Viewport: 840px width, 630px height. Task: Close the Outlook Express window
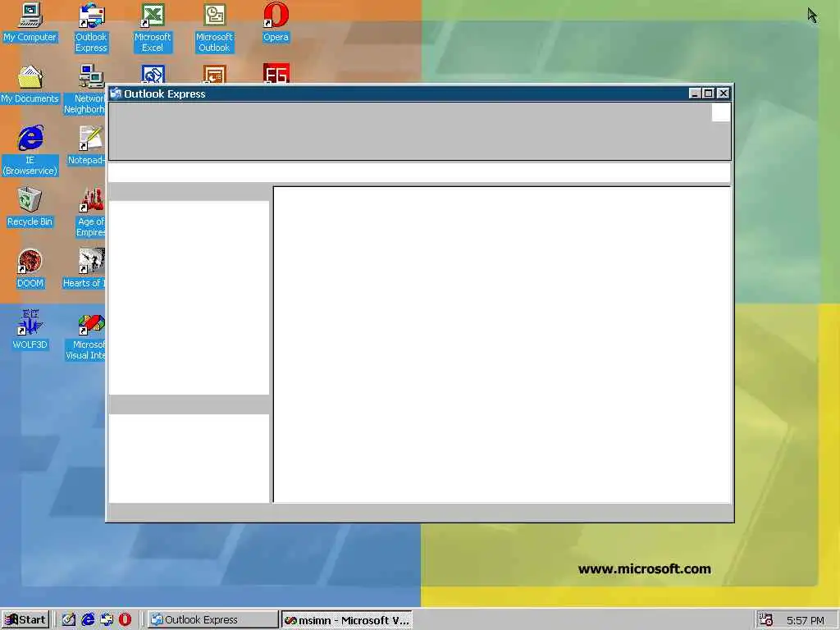click(724, 94)
